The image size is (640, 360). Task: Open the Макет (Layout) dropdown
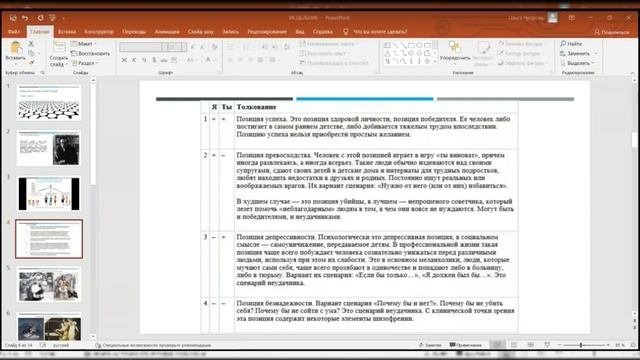coord(83,44)
